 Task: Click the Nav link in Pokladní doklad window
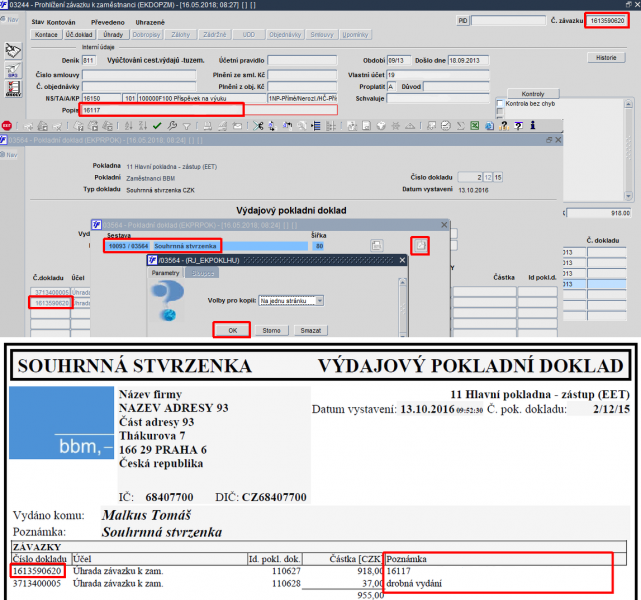coord(10,155)
